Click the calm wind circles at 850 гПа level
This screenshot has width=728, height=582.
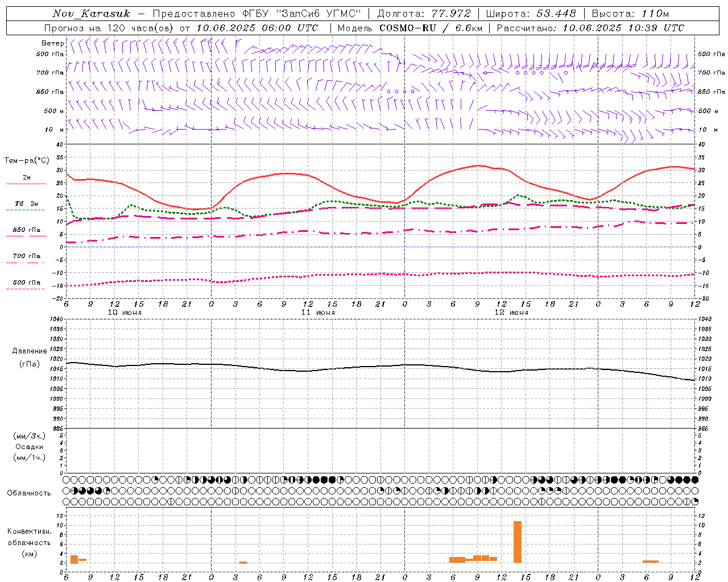pyautogui.click(x=400, y=91)
